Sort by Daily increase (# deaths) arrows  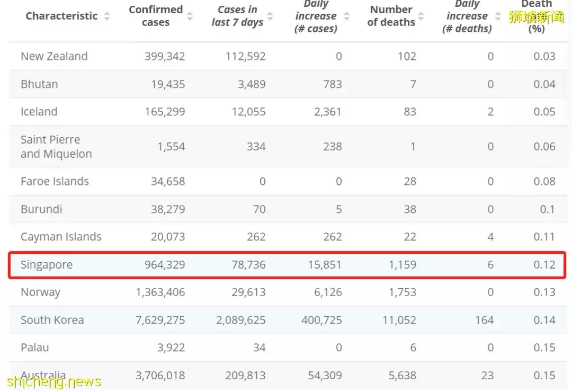pyautogui.click(x=498, y=16)
